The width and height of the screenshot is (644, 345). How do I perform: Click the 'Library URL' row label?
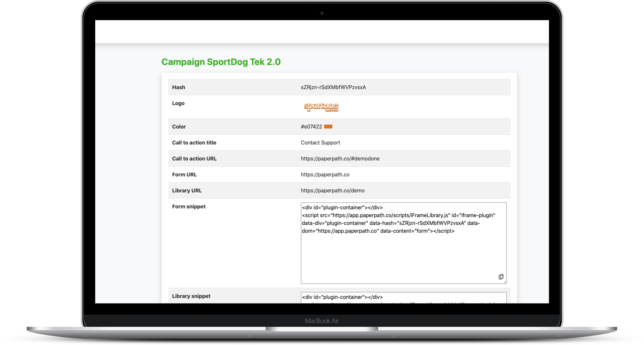(x=187, y=191)
